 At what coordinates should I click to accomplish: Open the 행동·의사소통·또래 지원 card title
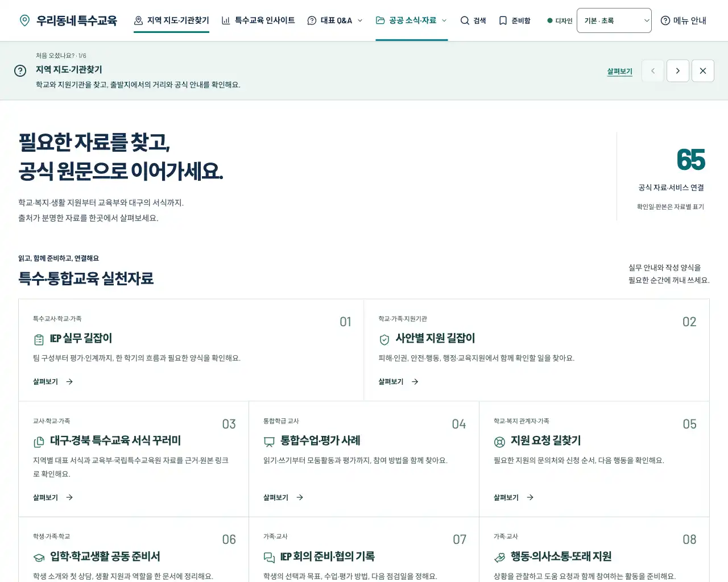561,557
